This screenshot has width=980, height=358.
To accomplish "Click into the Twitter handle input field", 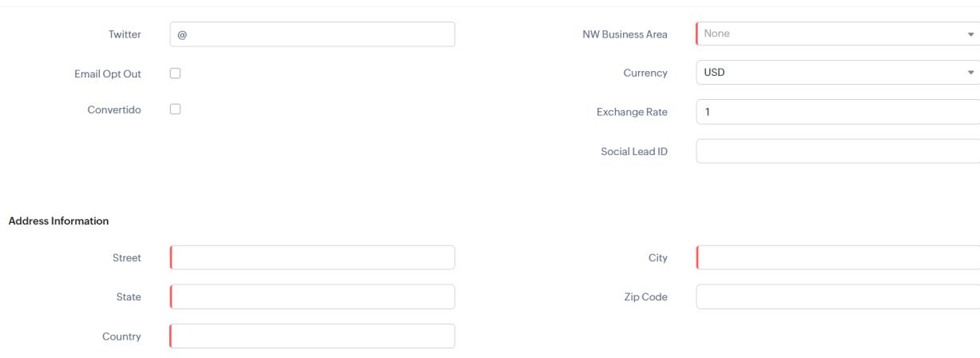I will (312, 34).
